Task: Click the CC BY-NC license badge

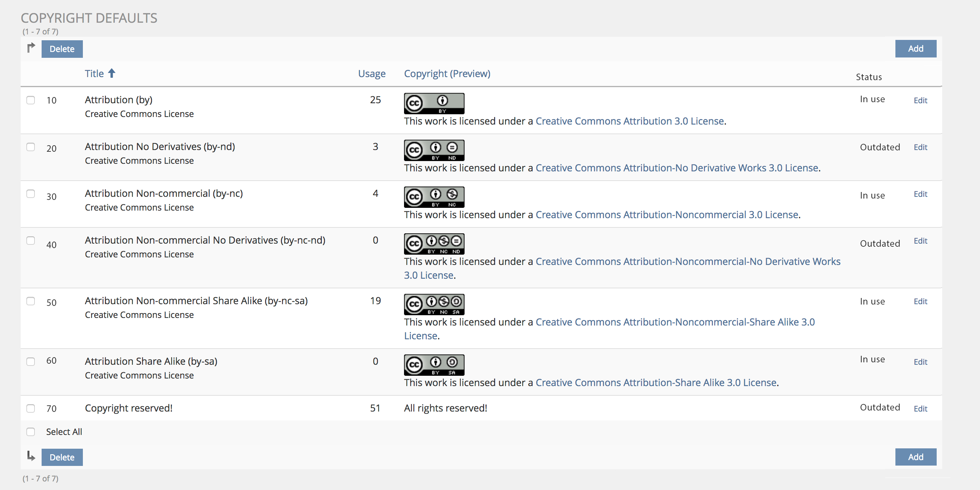Action: (x=434, y=197)
